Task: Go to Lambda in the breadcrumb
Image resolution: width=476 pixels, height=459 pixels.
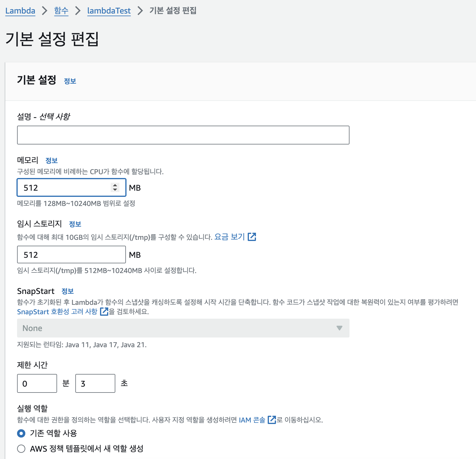Action: tap(20, 11)
